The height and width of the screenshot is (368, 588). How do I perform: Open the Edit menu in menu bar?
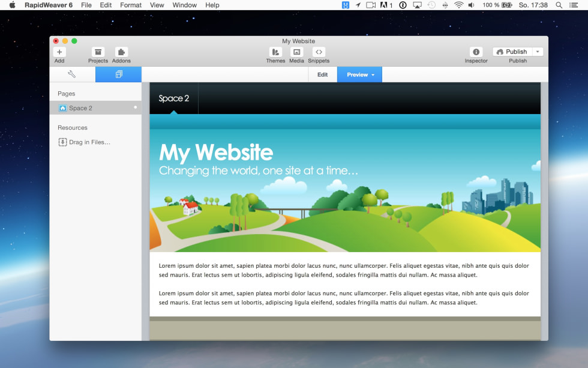106,5
